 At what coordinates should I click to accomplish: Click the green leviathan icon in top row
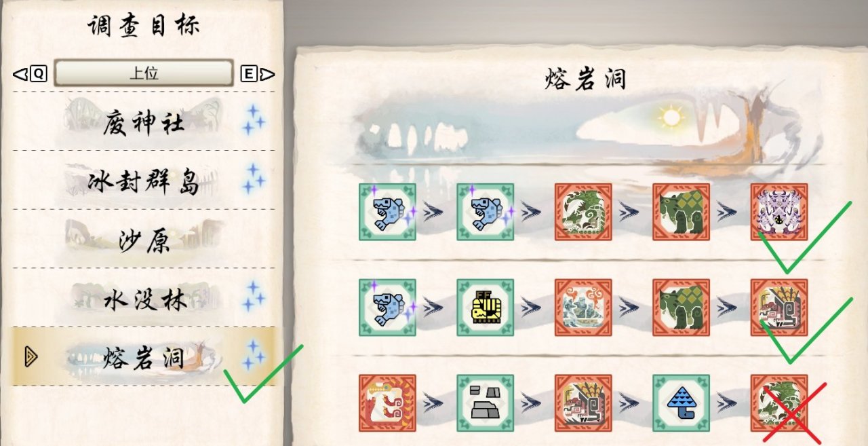pos(583,212)
